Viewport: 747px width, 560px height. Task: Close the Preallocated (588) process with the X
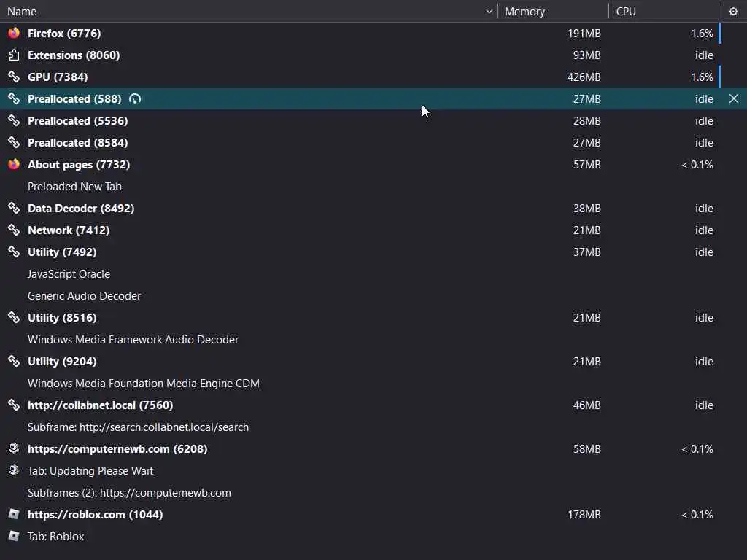point(734,98)
